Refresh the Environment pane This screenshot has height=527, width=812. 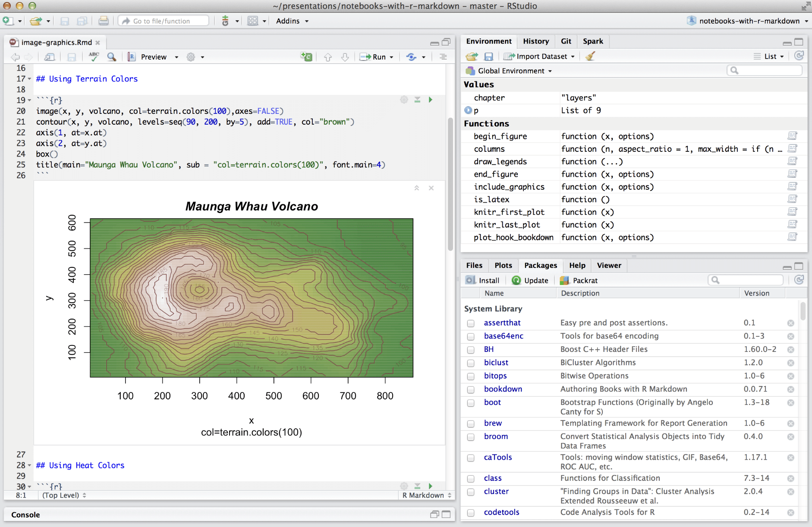click(799, 56)
